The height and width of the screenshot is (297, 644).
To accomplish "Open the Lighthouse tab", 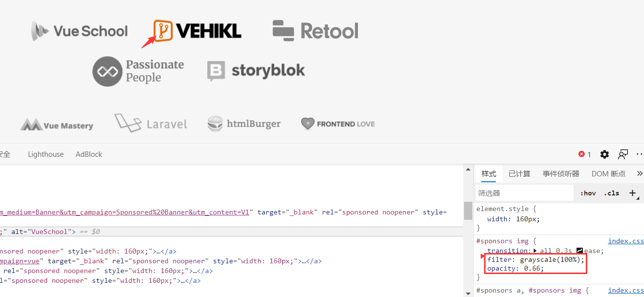I will [45, 154].
